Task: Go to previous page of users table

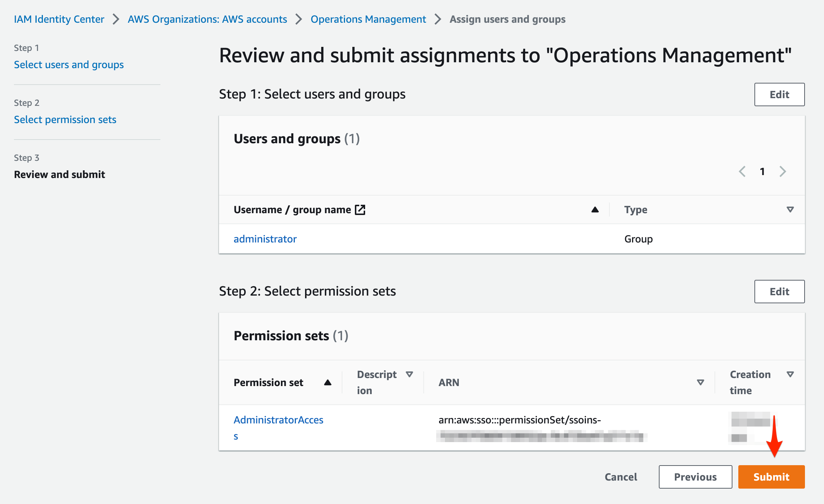Action: pyautogui.click(x=742, y=171)
